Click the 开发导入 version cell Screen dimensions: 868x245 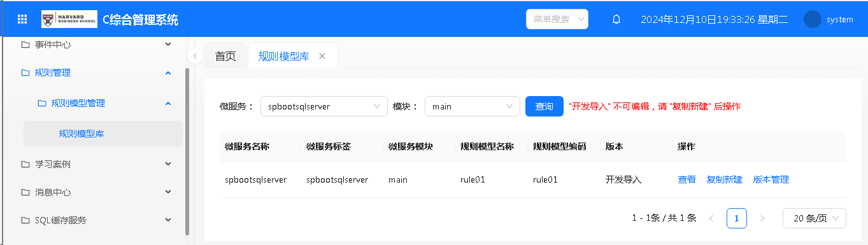pyautogui.click(x=623, y=179)
